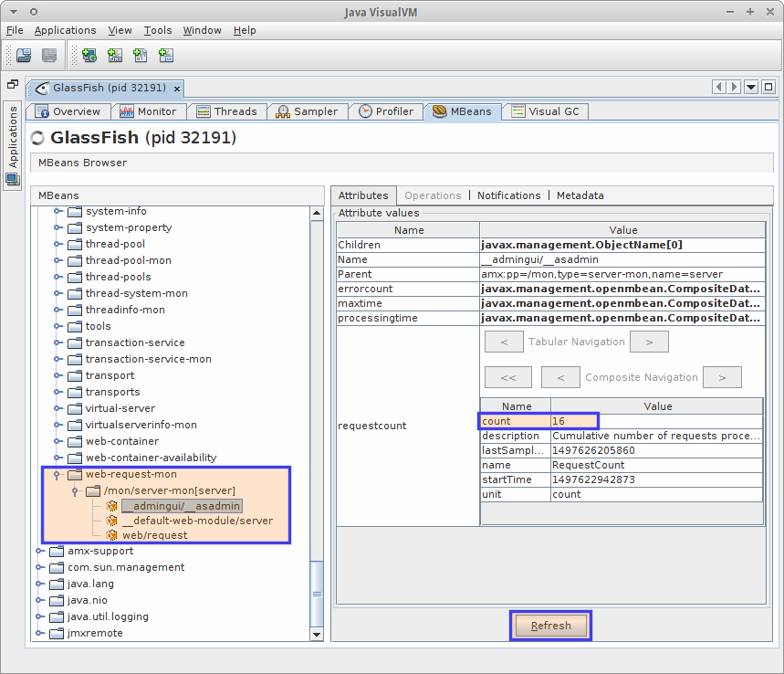The image size is (784, 674).
Task: Click the web-container folder icon
Action: click(75, 441)
